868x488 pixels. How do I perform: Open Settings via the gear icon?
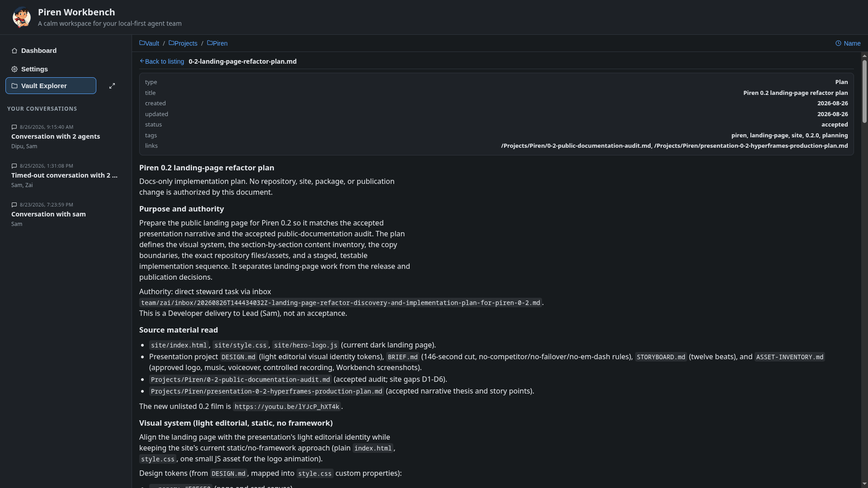[x=14, y=69]
